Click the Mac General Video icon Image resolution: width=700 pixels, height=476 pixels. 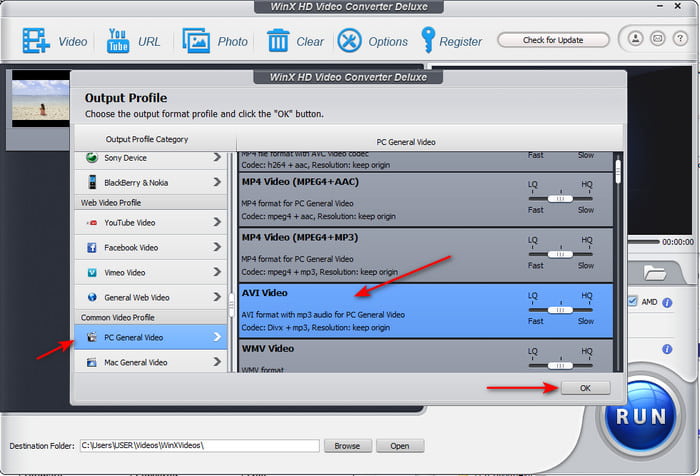pos(92,362)
